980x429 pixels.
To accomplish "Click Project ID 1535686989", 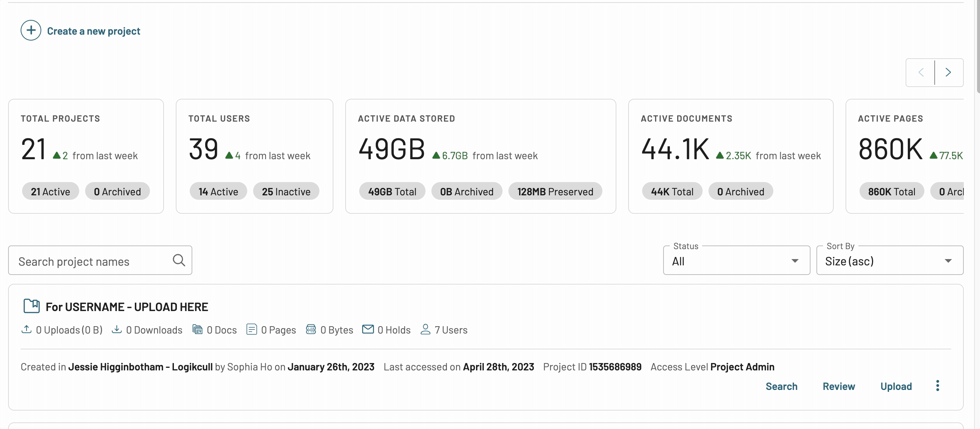I will pyautogui.click(x=592, y=367).
